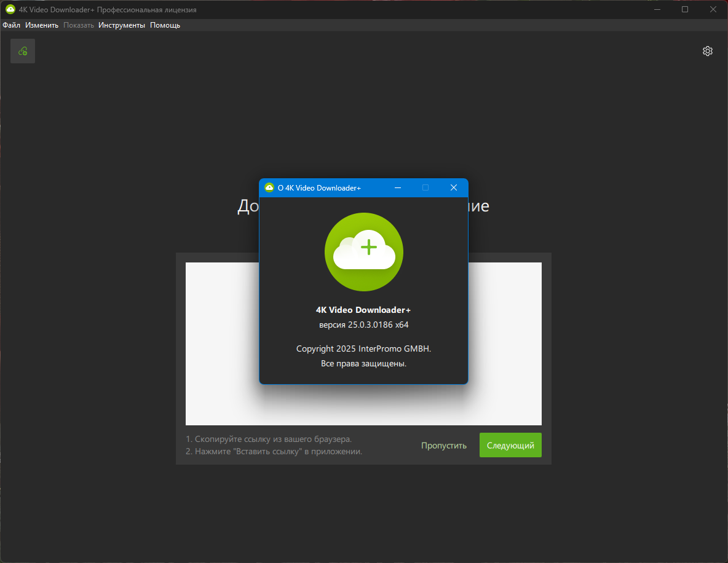Image resolution: width=728 pixels, height=563 pixels.
Task: Minimize the About dialog window
Action: click(x=398, y=187)
